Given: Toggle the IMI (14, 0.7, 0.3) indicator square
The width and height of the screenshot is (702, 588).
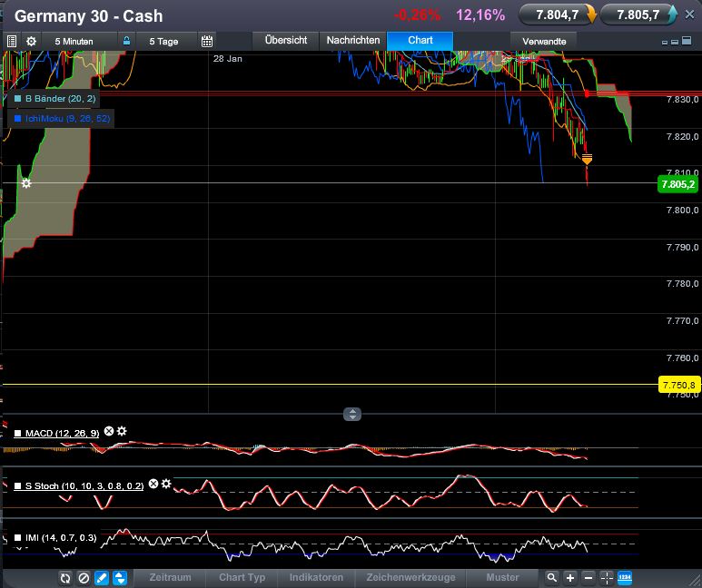Looking at the screenshot, I should click(x=18, y=538).
